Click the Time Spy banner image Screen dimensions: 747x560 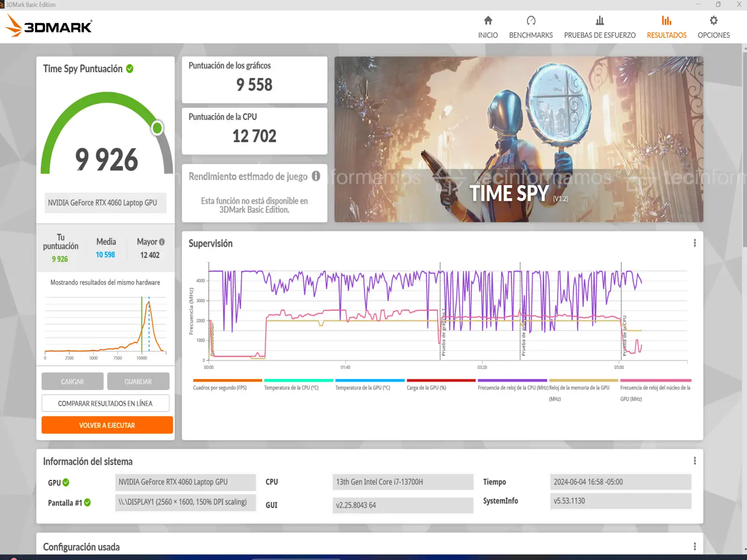(x=518, y=139)
